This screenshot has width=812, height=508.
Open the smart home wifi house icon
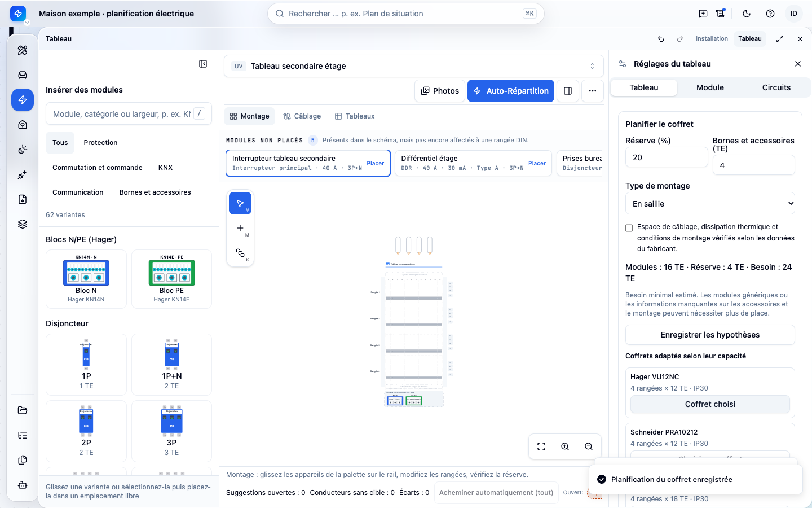23,125
